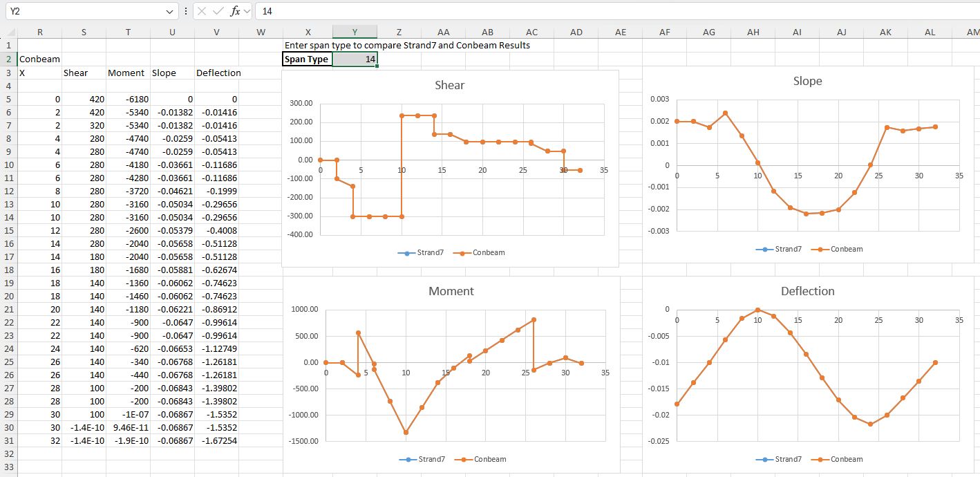Screen dimensions: 980x477
Task: Select row header 15
Action: tap(9, 230)
